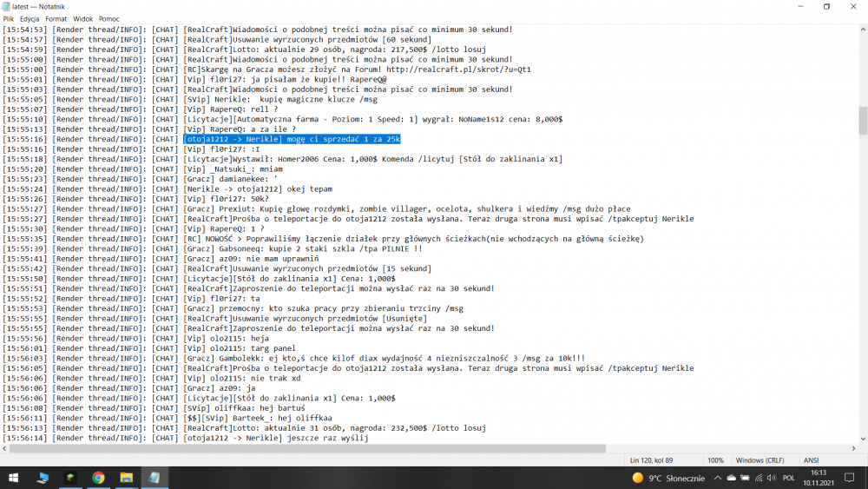The width and height of the screenshot is (868, 489).
Task: Open File Explorer from the taskbar
Action: (x=126, y=477)
